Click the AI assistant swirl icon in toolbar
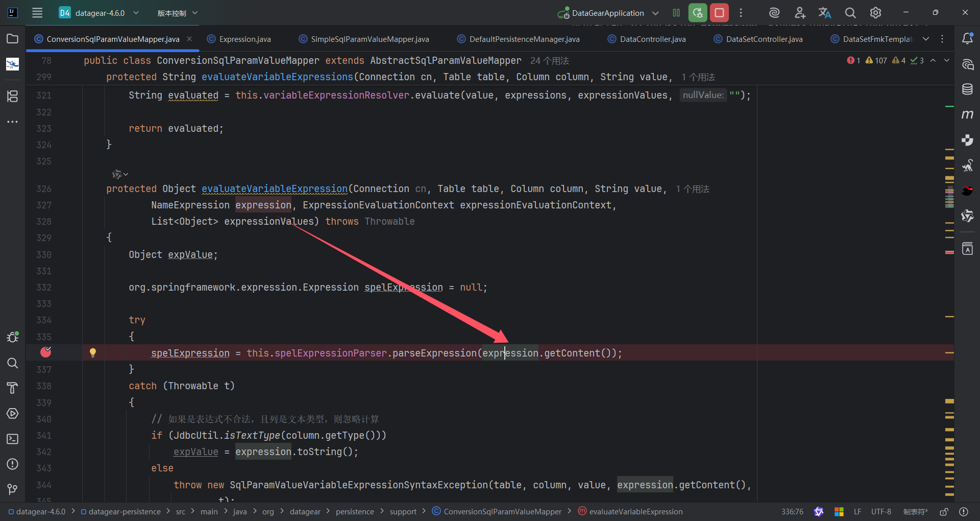Image resolution: width=980 pixels, height=521 pixels. (x=774, y=13)
